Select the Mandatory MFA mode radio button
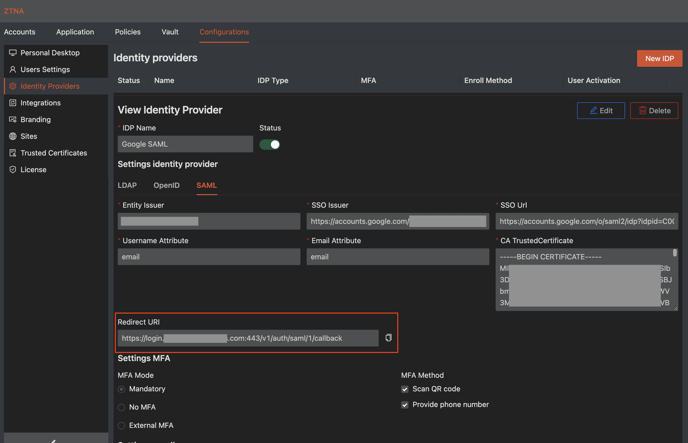 pyautogui.click(x=122, y=389)
